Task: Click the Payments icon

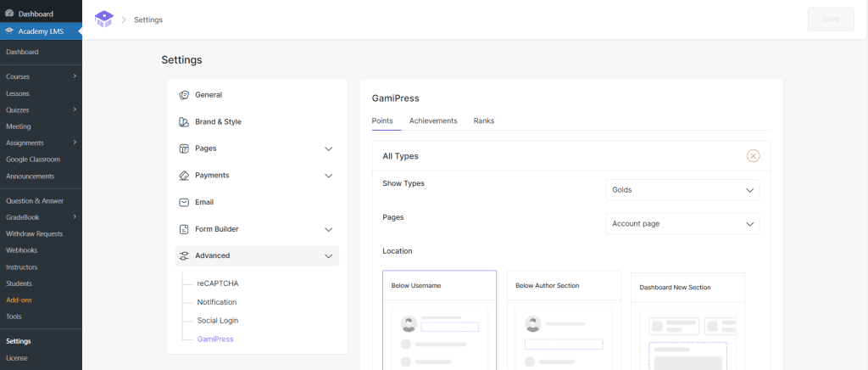Action: [184, 175]
